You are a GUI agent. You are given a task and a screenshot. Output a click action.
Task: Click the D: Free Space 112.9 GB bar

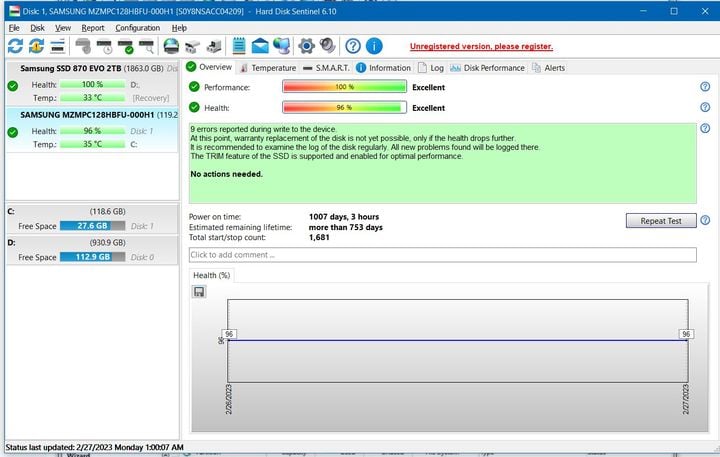click(92, 257)
